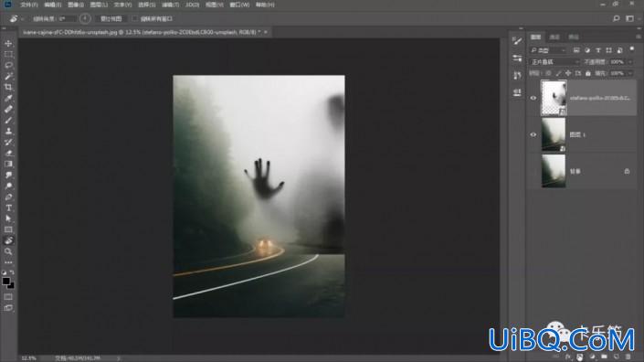Click the foreground color swatch

tap(5, 282)
